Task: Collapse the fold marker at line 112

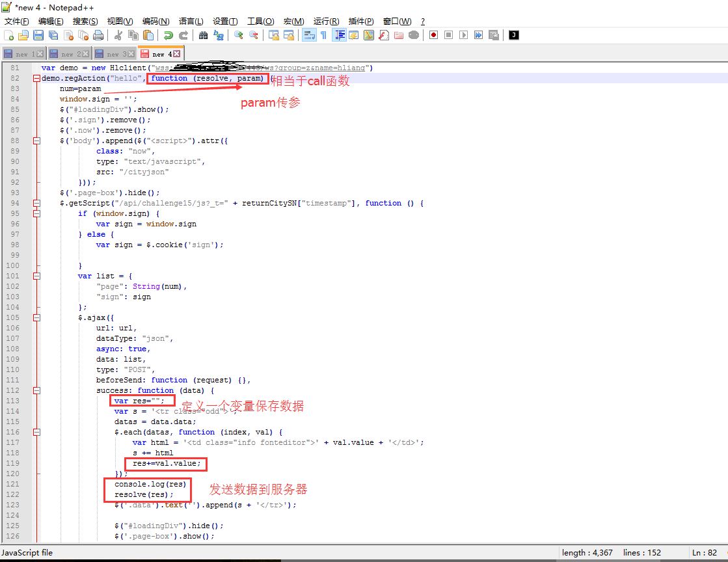Action: [x=36, y=391]
